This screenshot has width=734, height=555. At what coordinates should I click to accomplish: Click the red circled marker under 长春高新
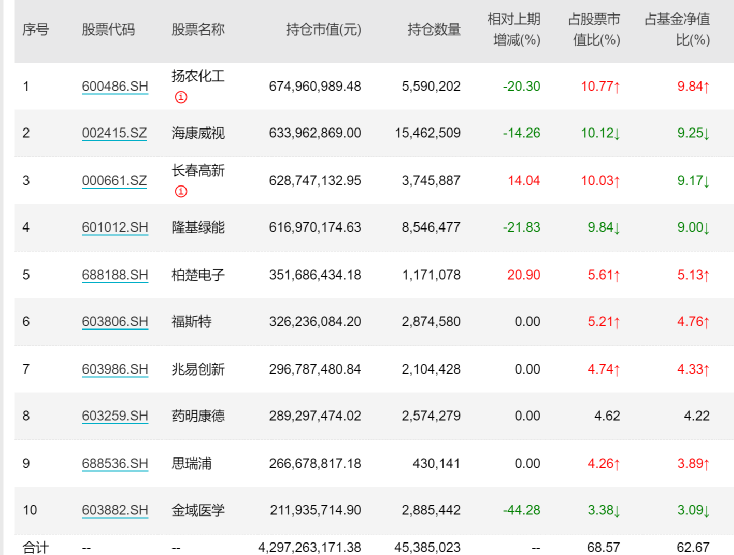[x=181, y=191]
